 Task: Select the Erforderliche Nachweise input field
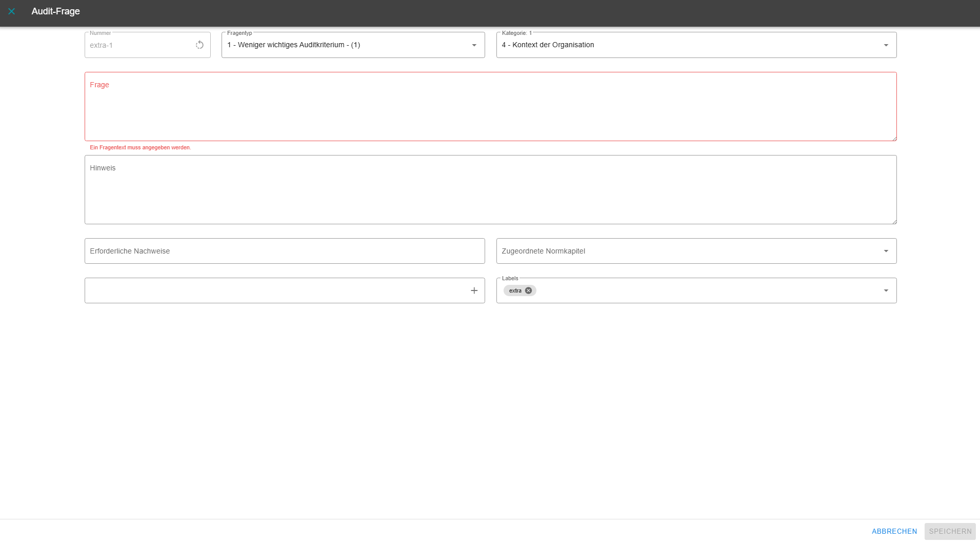point(285,251)
